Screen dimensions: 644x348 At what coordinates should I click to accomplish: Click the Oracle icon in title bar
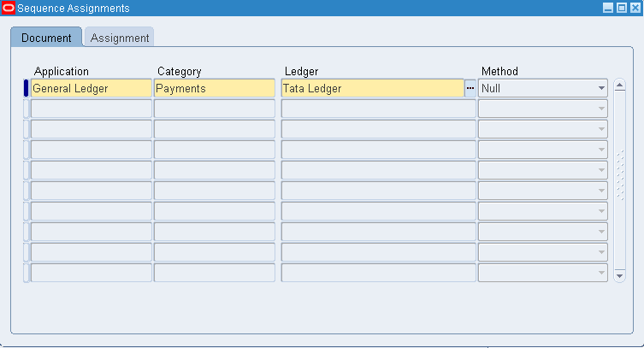9,8
